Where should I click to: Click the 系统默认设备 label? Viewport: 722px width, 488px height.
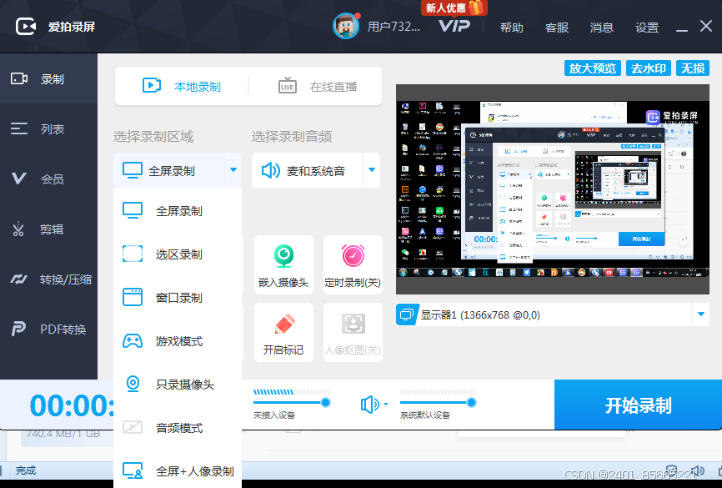click(425, 415)
